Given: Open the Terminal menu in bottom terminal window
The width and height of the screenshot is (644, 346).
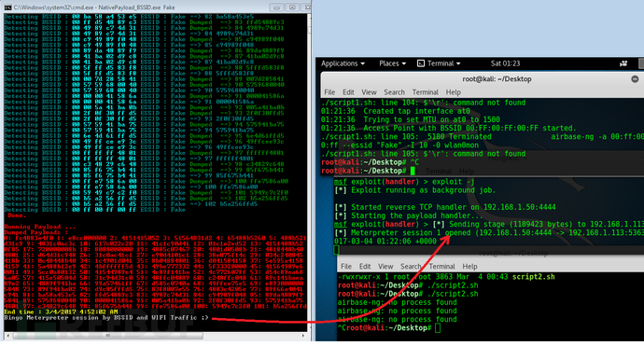Looking at the screenshot, I should click(x=441, y=267).
